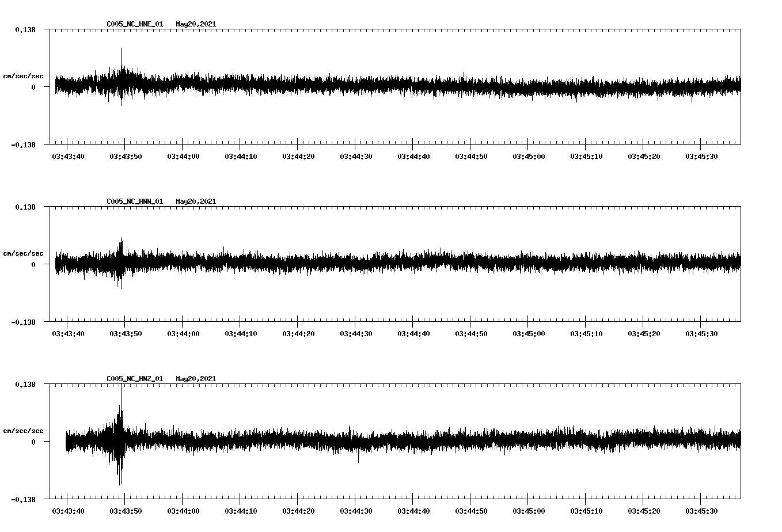
Task: Click the 03:43:40 tick on bottom time axis
Action: coord(68,510)
